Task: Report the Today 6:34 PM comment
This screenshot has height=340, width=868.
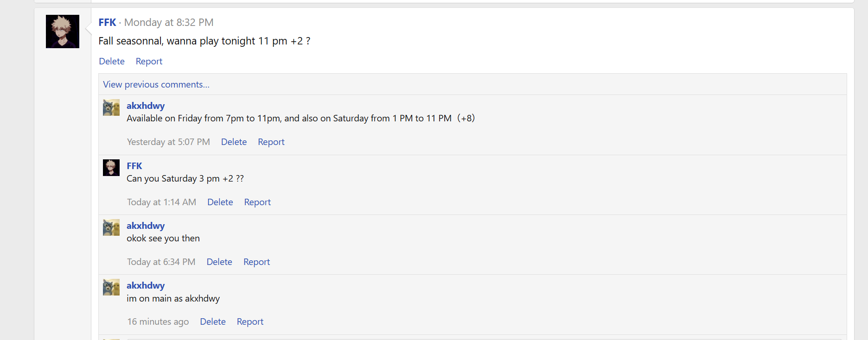Action: coord(256,262)
